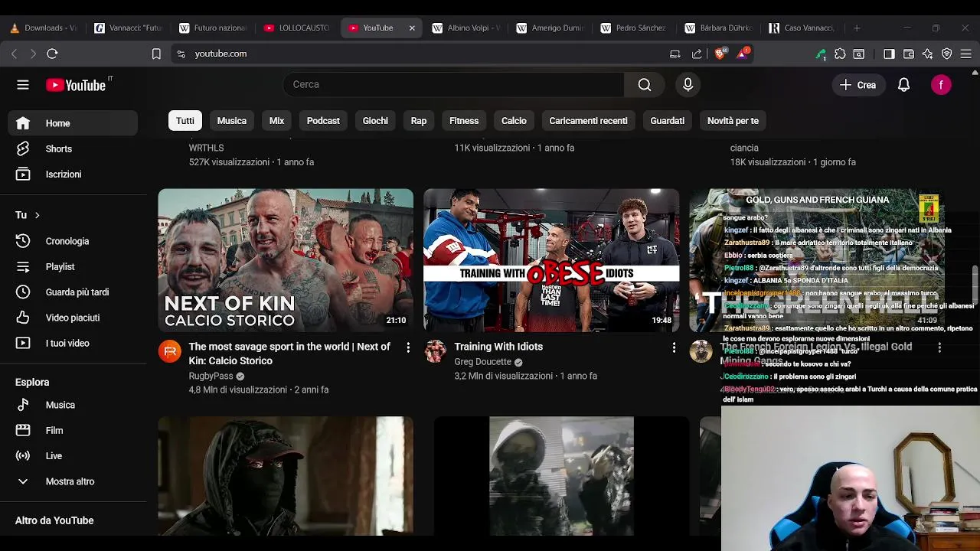Open the Brave Wallet icon
Image resolution: width=980 pixels, height=551 pixels.
909,54
